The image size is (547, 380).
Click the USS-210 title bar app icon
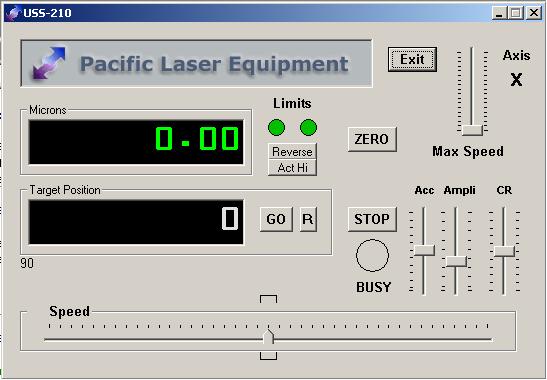coord(14,13)
